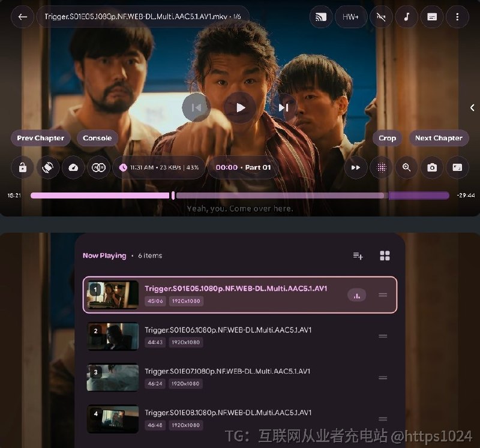
Task: Go back using the back arrow
Action: coord(22,17)
